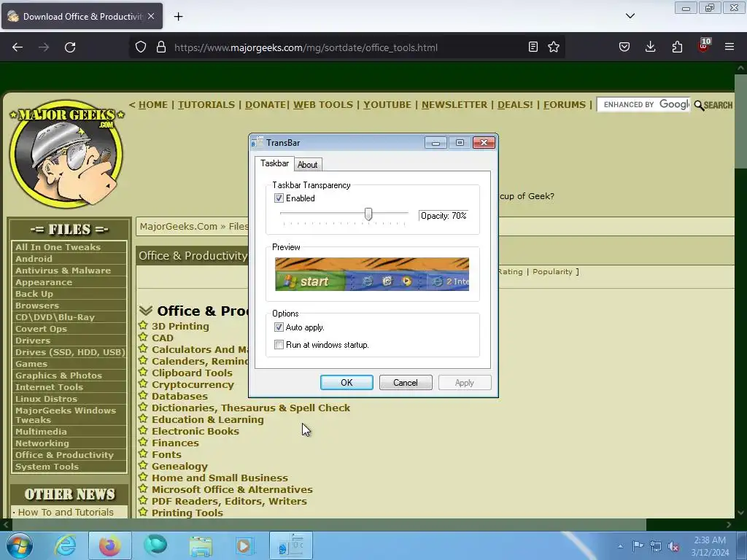Click the taskbar preview image in TransBar
The image size is (747, 560).
click(x=372, y=274)
